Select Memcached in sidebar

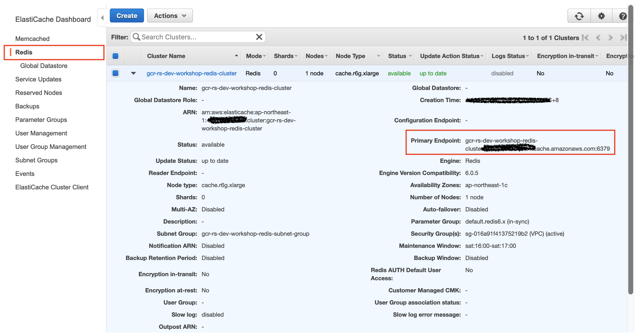pyautogui.click(x=32, y=39)
